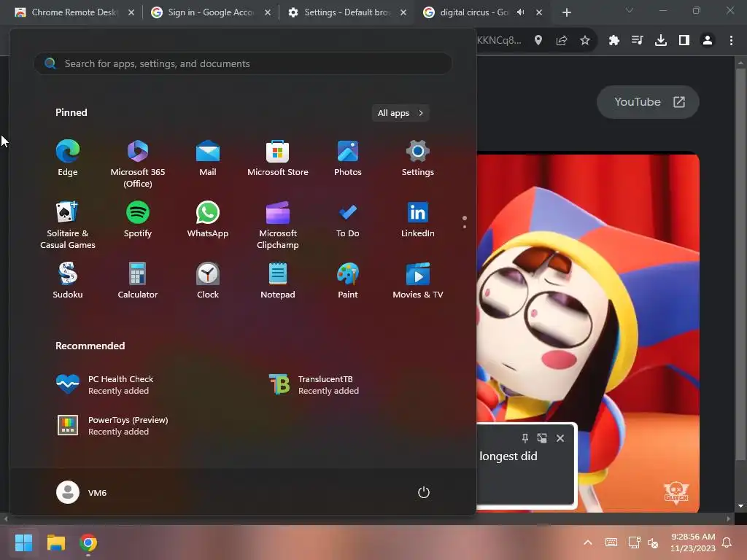Screen dimensions: 747x560
Task: Mute audio on digital circus tab
Action: click(521, 12)
